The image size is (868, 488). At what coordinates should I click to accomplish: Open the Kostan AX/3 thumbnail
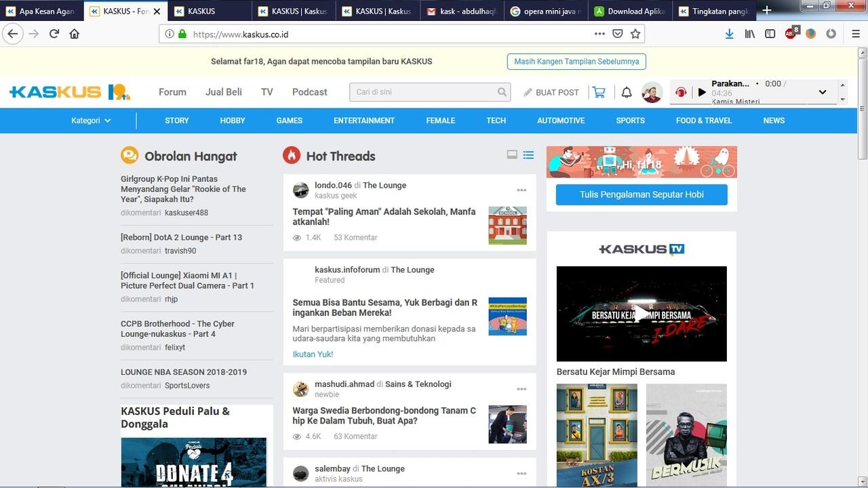point(597,435)
